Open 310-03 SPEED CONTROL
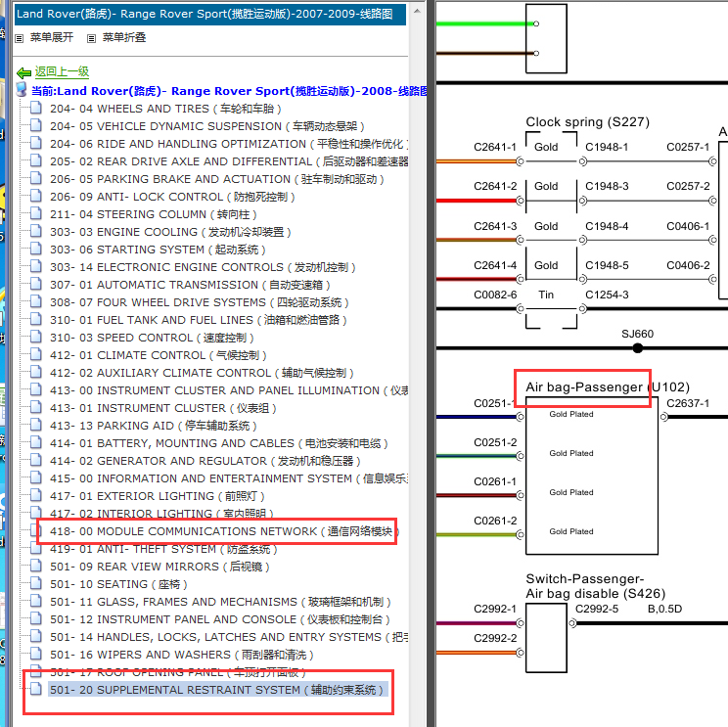The image size is (728, 727). pos(152,338)
